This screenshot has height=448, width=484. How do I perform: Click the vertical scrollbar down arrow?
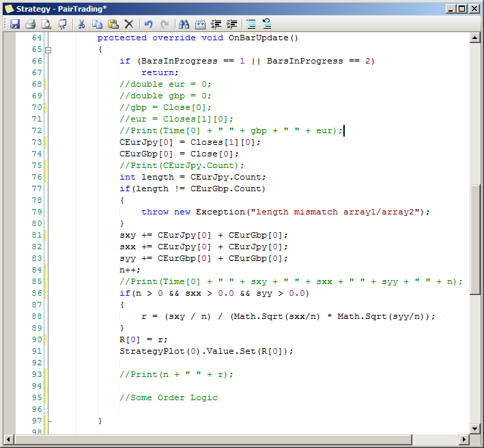click(x=474, y=429)
